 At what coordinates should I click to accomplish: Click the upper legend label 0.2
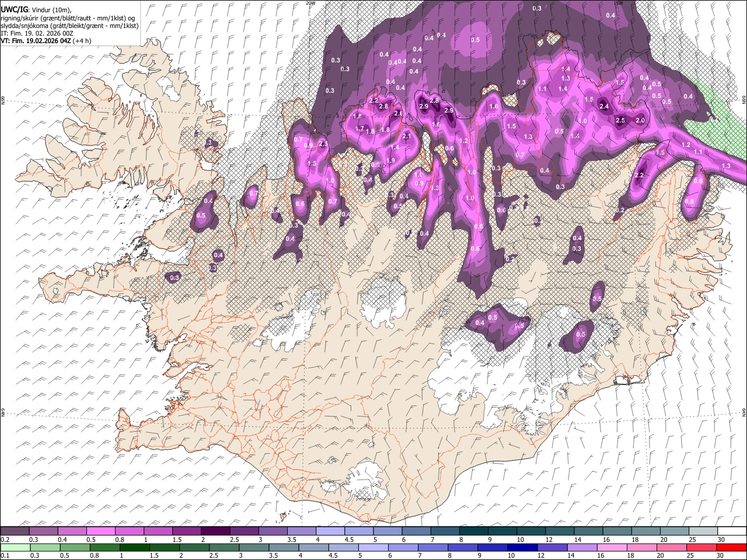5,540
